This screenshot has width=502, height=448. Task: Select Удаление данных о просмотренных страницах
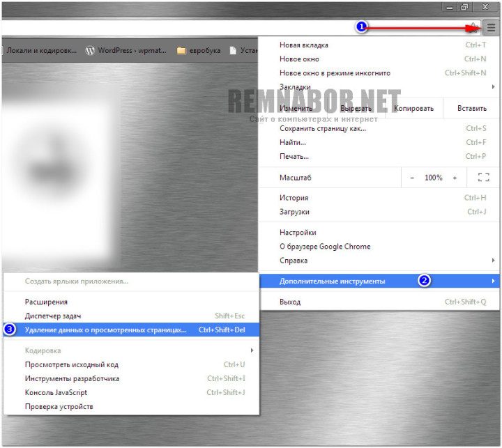click(106, 330)
